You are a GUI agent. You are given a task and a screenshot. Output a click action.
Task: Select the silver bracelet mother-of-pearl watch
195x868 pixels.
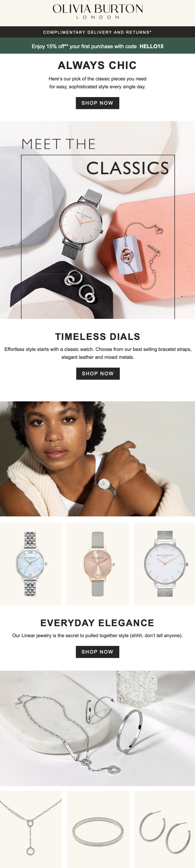point(31,564)
